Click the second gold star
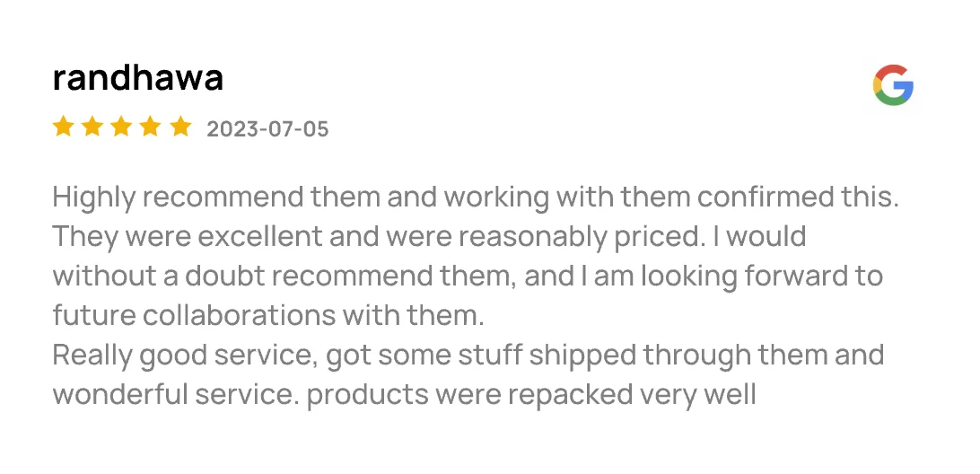 tap(92, 127)
